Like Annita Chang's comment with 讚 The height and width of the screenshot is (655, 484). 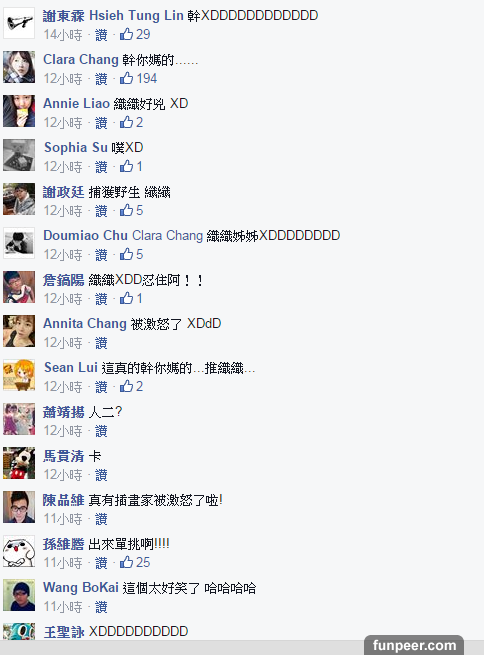point(101,343)
